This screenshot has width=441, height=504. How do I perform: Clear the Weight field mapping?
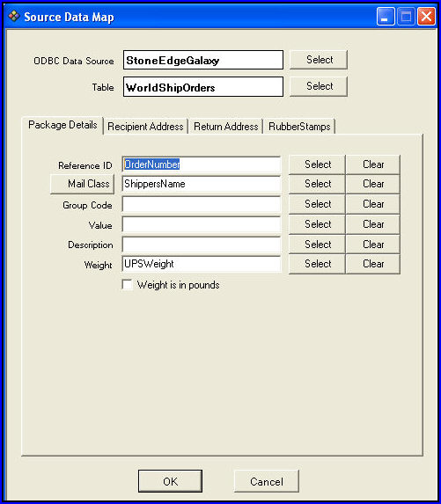click(x=373, y=264)
